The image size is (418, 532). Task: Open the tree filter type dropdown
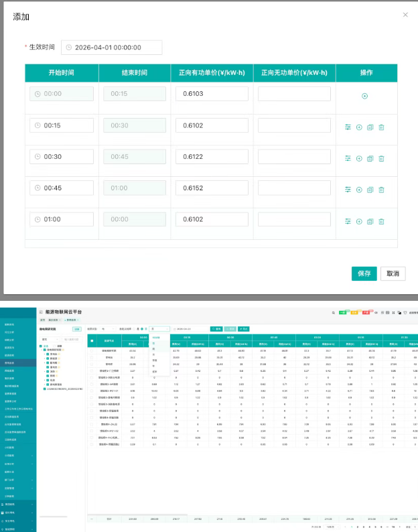50,339
